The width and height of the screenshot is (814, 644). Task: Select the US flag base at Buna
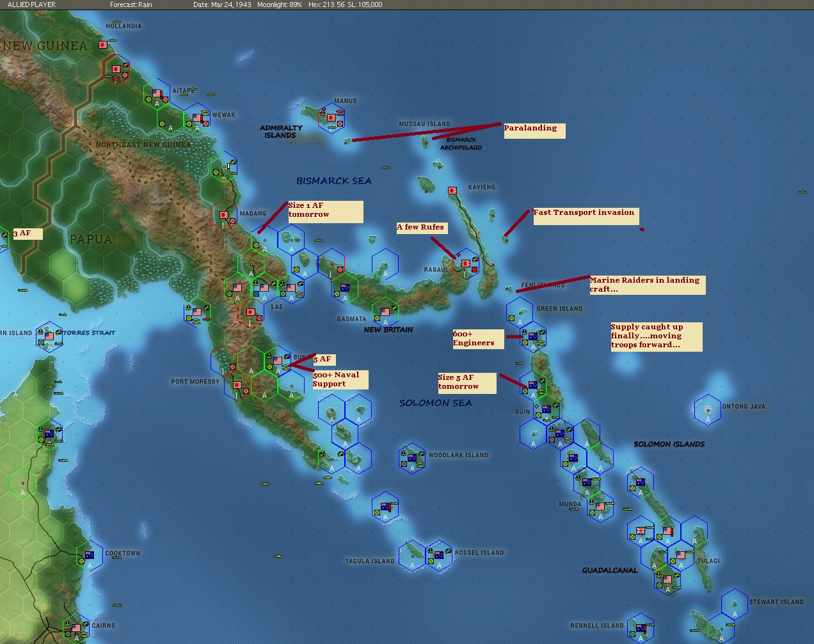(278, 361)
